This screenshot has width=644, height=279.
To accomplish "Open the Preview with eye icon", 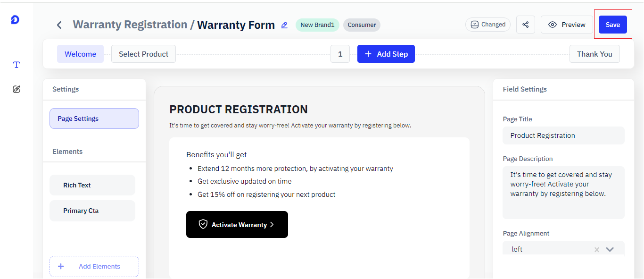I will (567, 25).
